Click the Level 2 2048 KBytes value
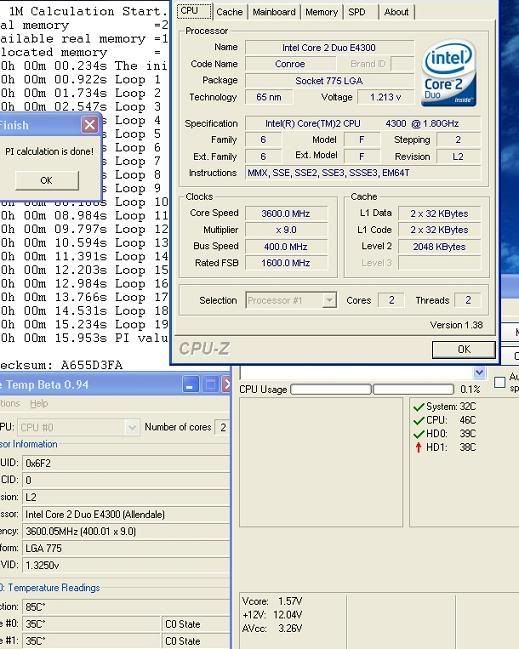The width and height of the screenshot is (519, 649). pos(439,247)
